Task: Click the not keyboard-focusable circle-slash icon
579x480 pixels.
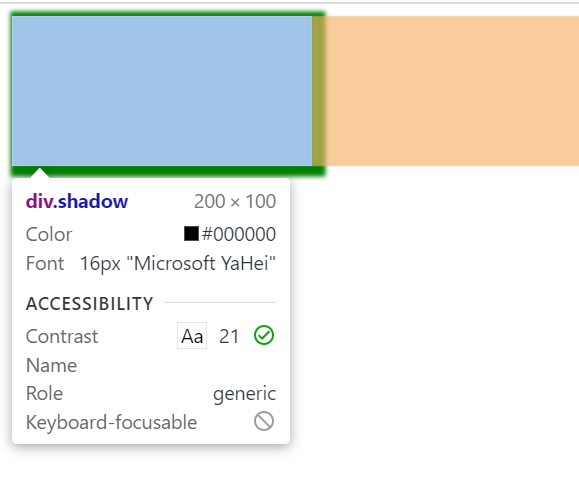Action: 264,421
